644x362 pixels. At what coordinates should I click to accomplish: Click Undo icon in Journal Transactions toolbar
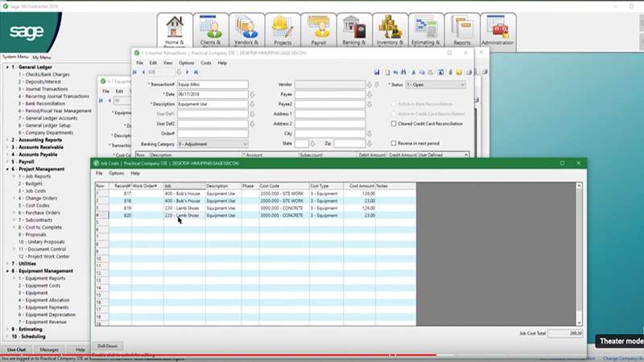(x=395, y=72)
